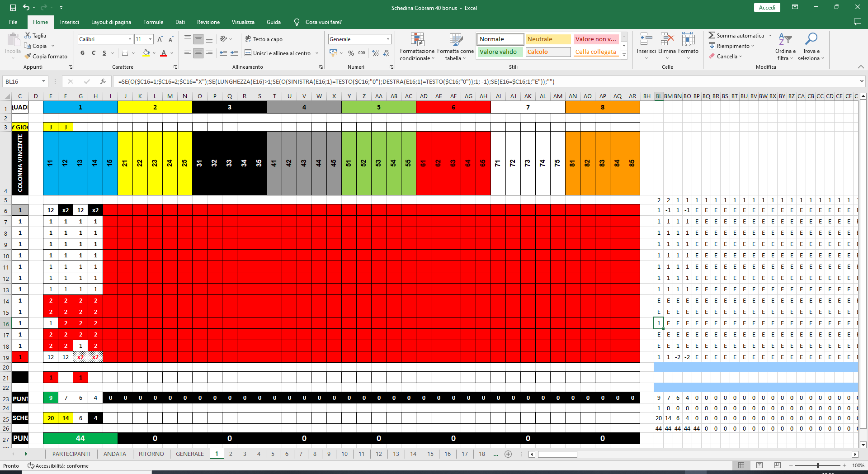Switch to the Inserisci ribbon tab

click(x=69, y=22)
